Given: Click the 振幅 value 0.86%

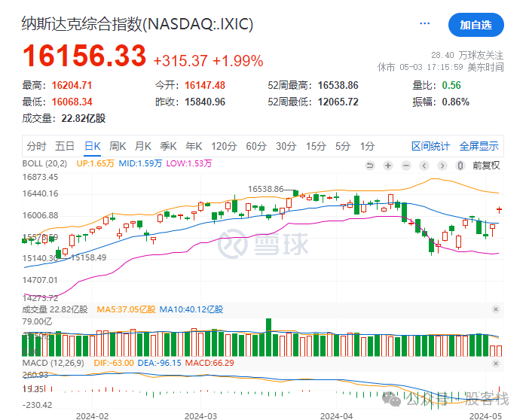Looking at the screenshot, I should [456, 102].
